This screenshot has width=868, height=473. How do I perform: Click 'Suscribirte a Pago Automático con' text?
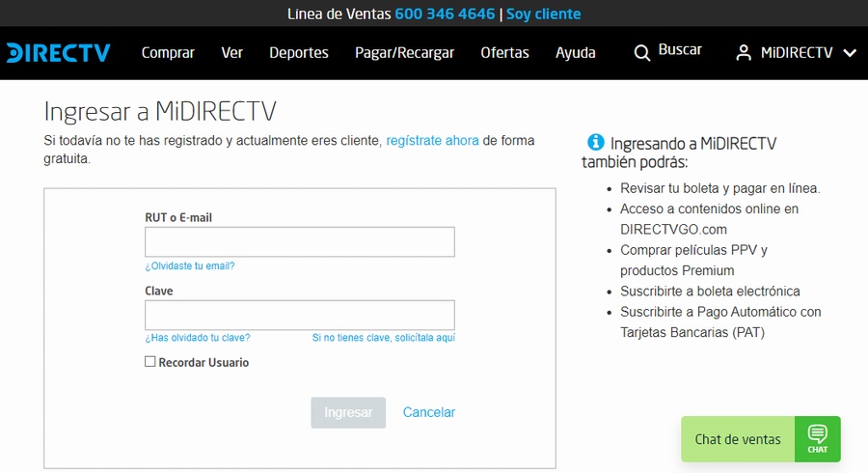(720, 312)
